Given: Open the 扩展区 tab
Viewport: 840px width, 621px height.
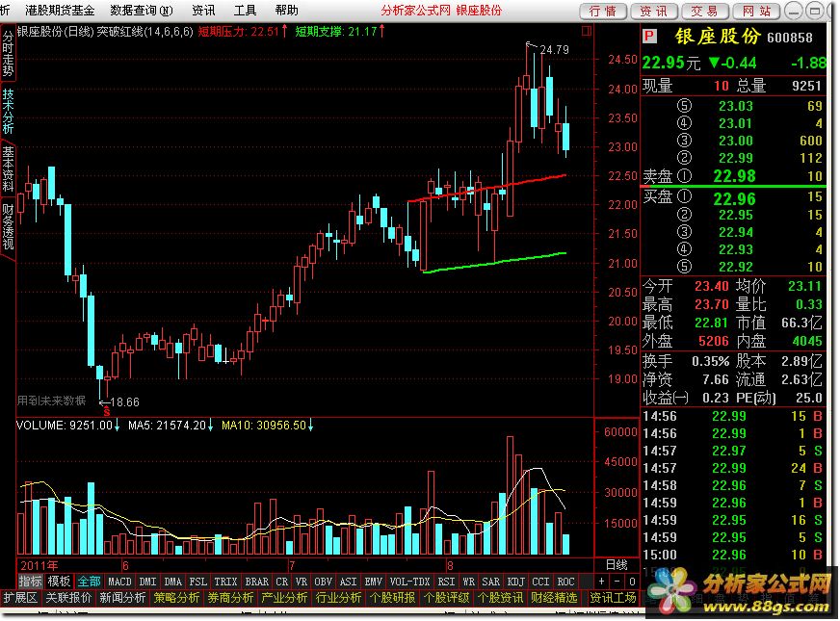Looking at the screenshot, I should (20, 598).
